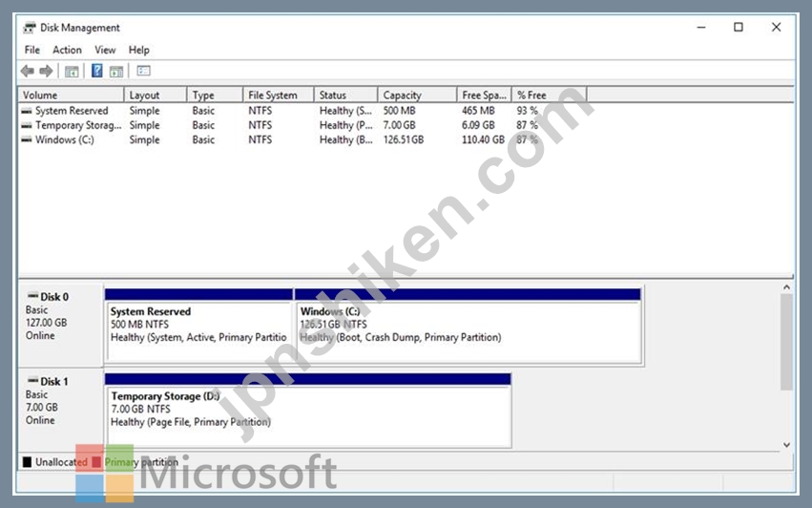Viewport: 812px width, 508px height.
Task: Click the Settings view toolbar icon
Action: [x=144, y=71]
